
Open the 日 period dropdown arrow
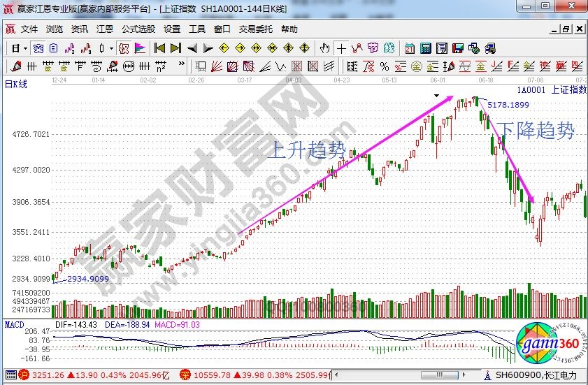(x=25, y=48)
